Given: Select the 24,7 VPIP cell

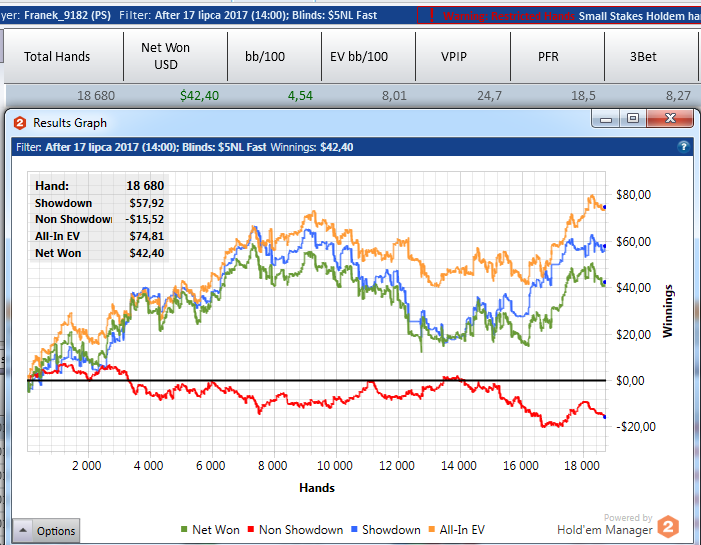Looking at the screenshot, I should (489, 96).
